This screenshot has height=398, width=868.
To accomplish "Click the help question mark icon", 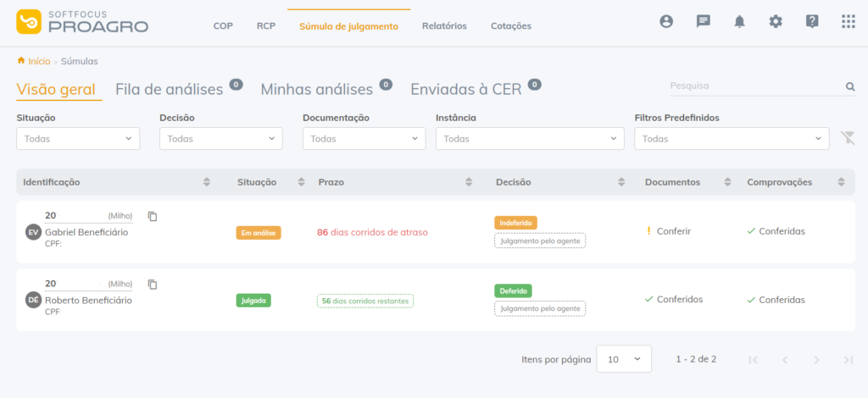I will click(811, 21).
